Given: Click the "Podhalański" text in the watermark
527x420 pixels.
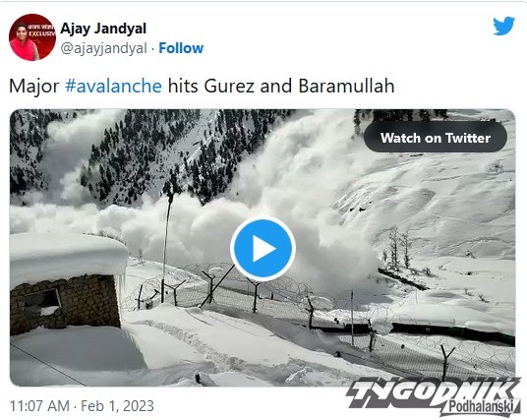Looking at the screenshot, I should tap(481, 406).
